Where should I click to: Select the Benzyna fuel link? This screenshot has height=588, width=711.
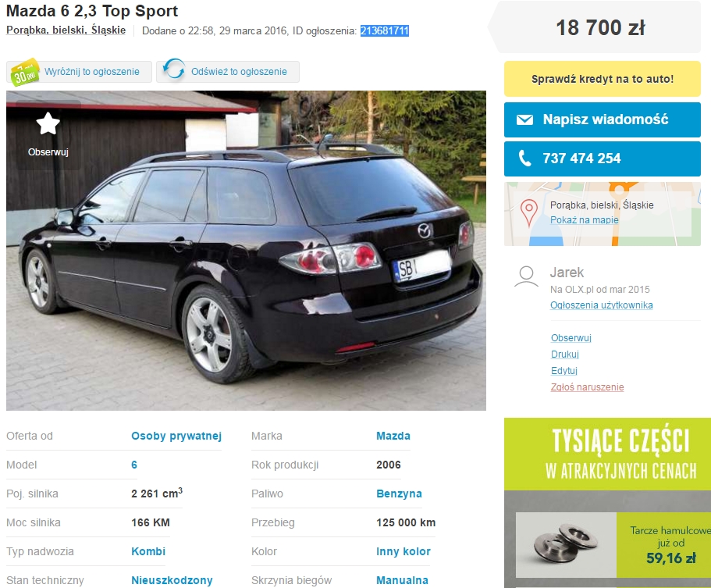[x=399, y=494]
